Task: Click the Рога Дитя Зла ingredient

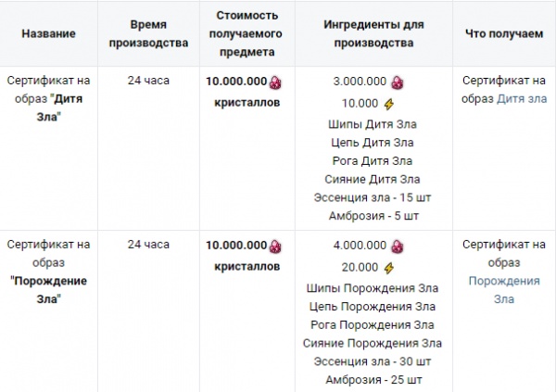Action: click(x=373, y=160)
